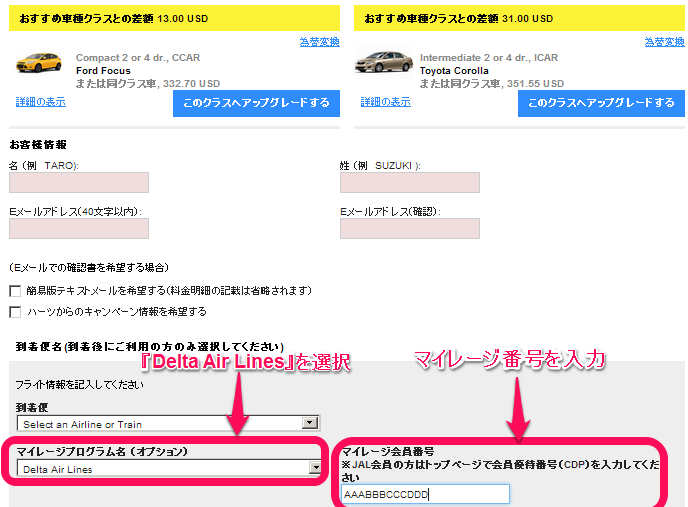This screenshot has height=507, width=688.
Task: Click arrow of Select an Airline dropdown
Action: pyautogui.click(x=310, y=423)
